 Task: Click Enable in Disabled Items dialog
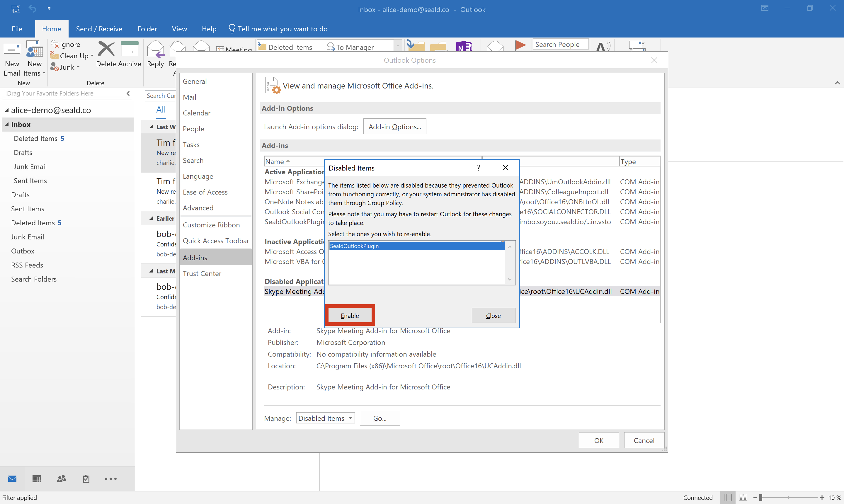(x=350, y=316)
